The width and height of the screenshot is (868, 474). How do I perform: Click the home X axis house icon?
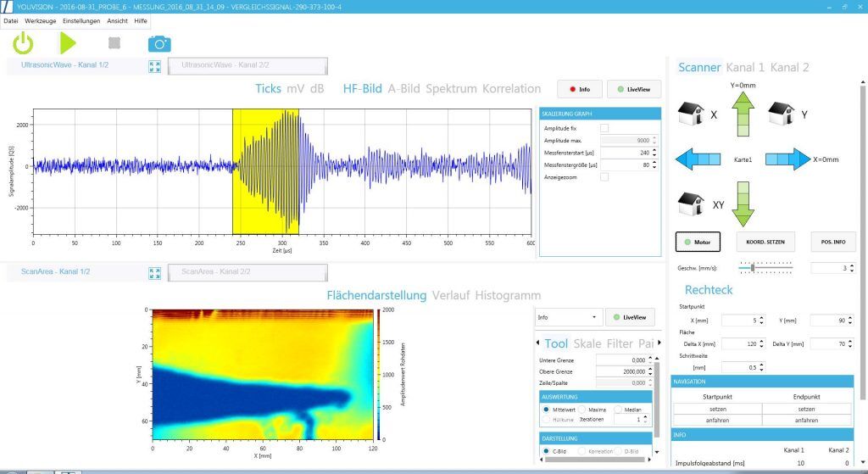point(692,114)
